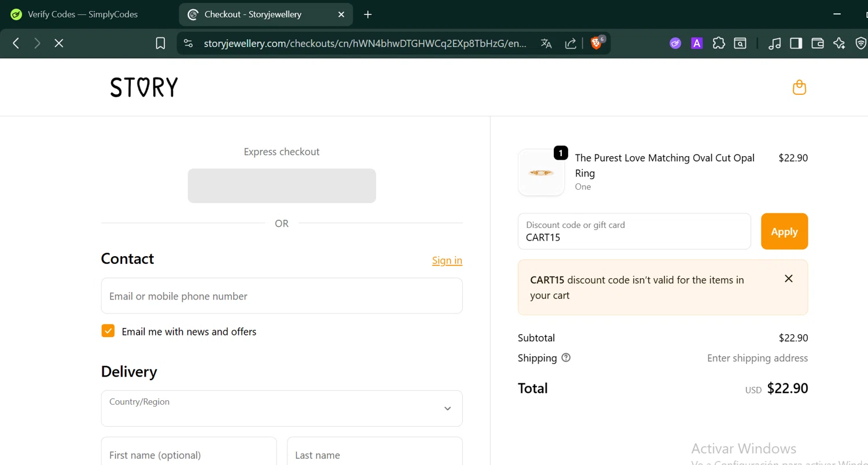Dismiss the CART15 invalid code message

788,279
